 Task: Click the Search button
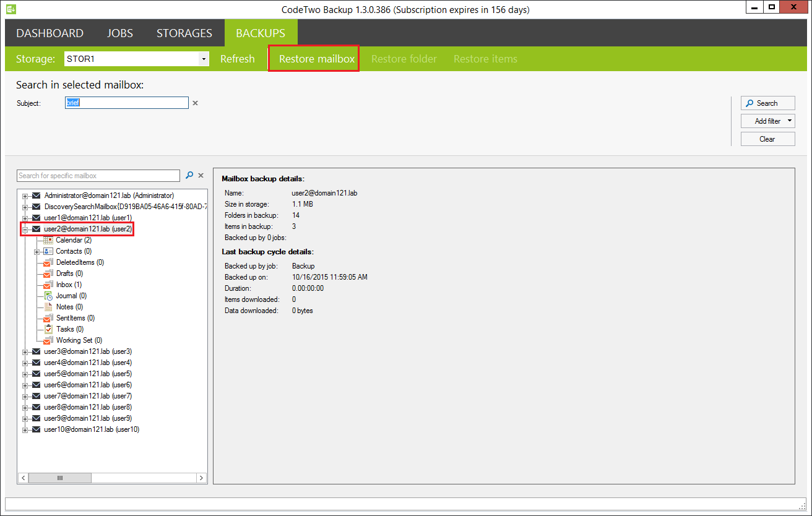click(x=767, y=103)
